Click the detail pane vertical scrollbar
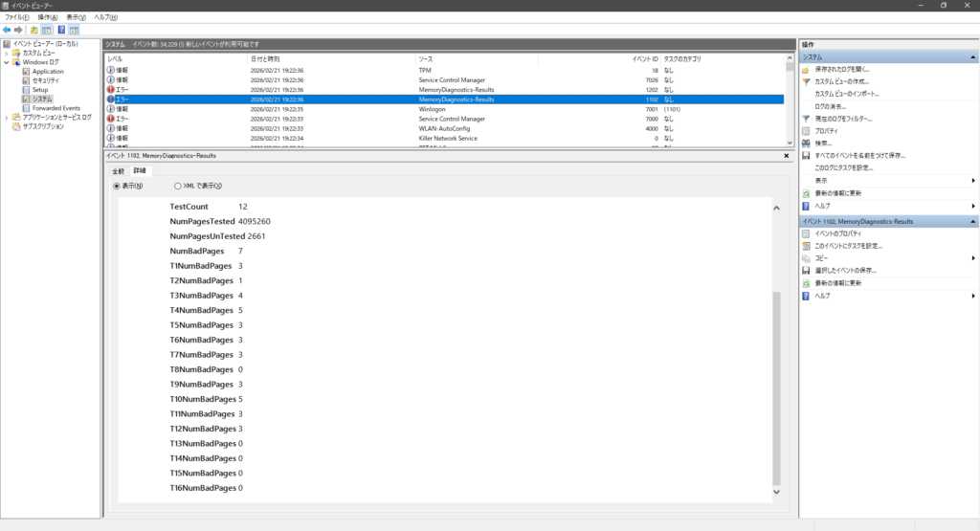980x531 pixels. (776, 383)
